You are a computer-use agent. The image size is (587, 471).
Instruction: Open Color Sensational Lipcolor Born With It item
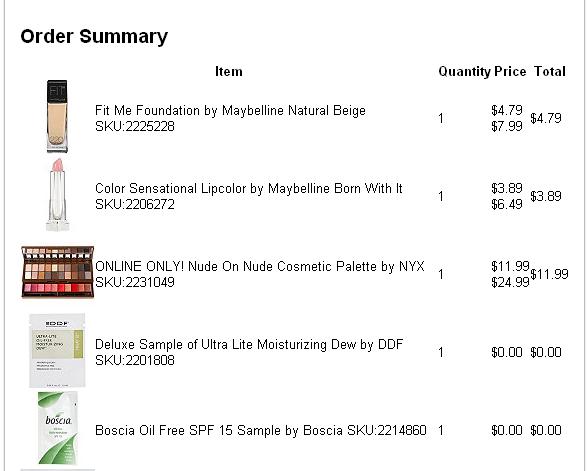pos(249,188)
